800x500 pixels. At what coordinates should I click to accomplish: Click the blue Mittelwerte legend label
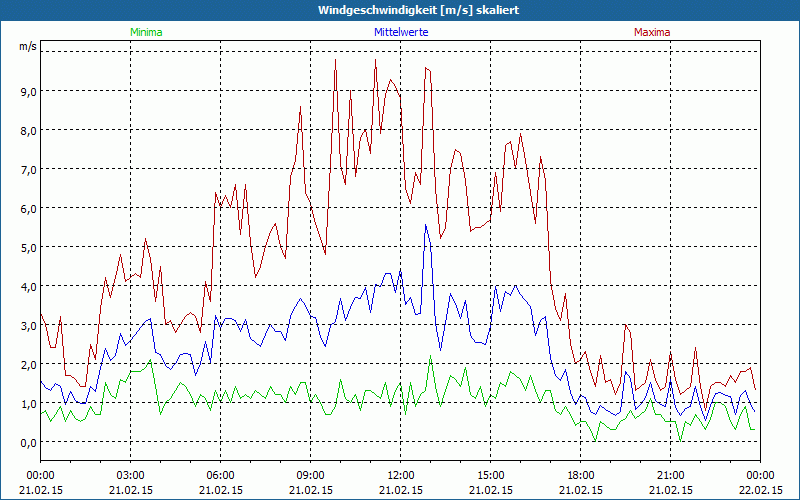pos(401,32)
